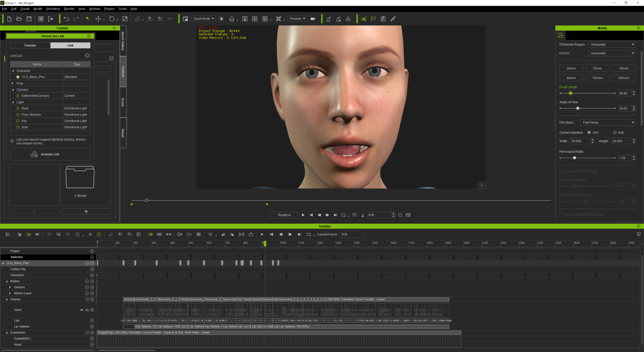Click the Undo arrow icon
This screenshot has width=644, height=352.
click(66, 19)
